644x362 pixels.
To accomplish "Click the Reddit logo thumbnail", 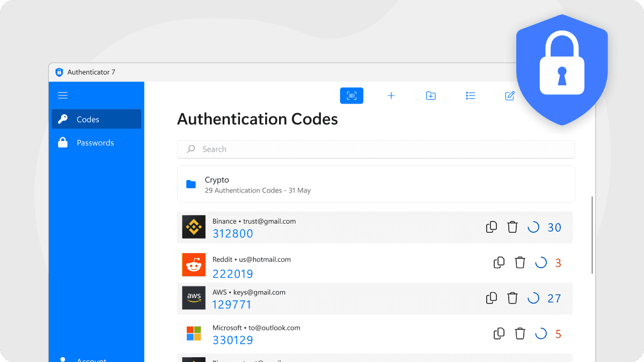I will [x=194, y=264].
